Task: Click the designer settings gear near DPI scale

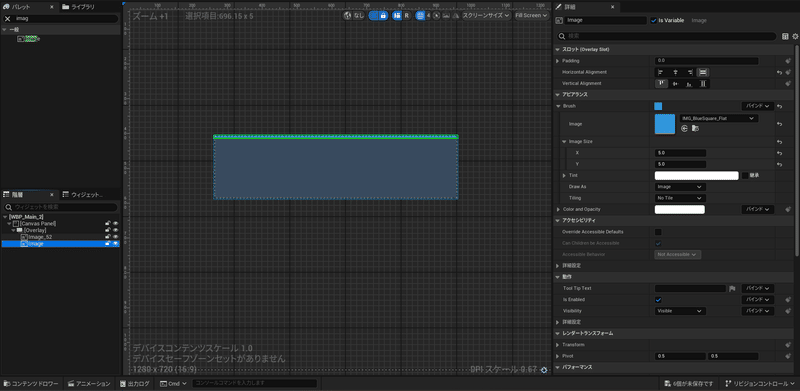Action: (x=544, y=370)
